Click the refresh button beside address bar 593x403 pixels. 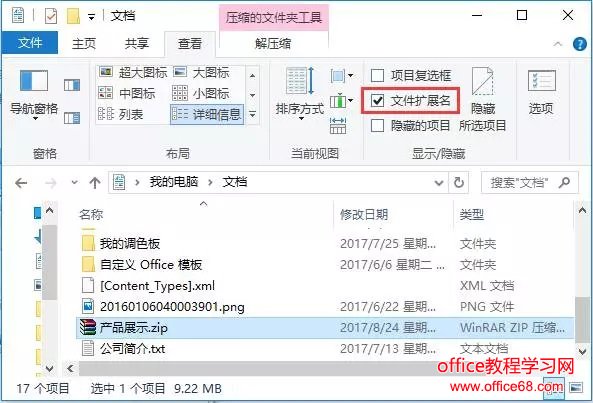coord(458,183)
